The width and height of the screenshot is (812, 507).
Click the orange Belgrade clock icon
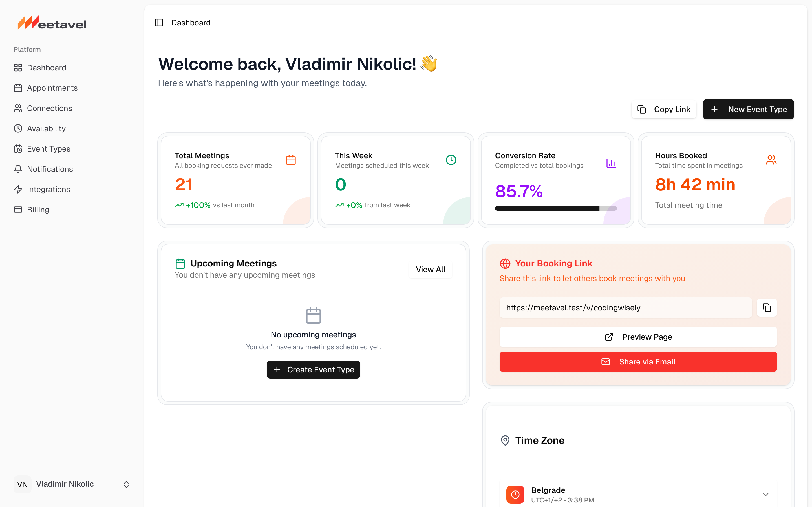click(515, 494)
